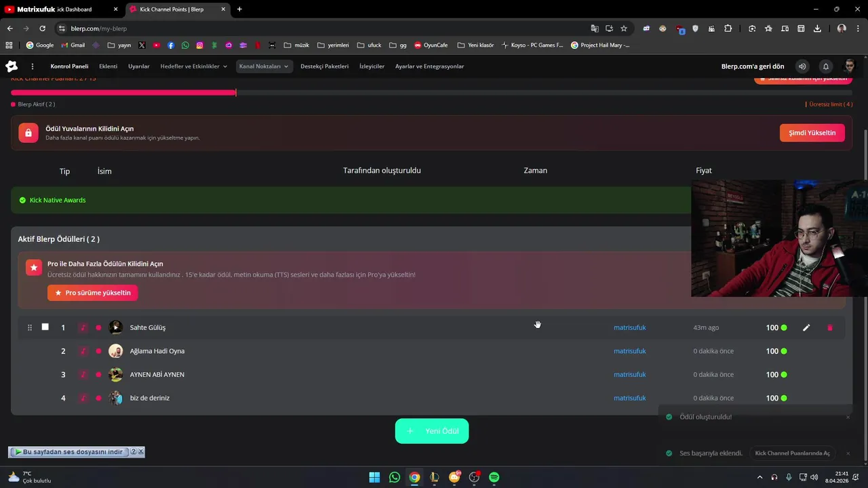Go to Kontrol Paneli menu item
Image resolution: width=868 pixels, height=488 pixels.
(69, 66)
